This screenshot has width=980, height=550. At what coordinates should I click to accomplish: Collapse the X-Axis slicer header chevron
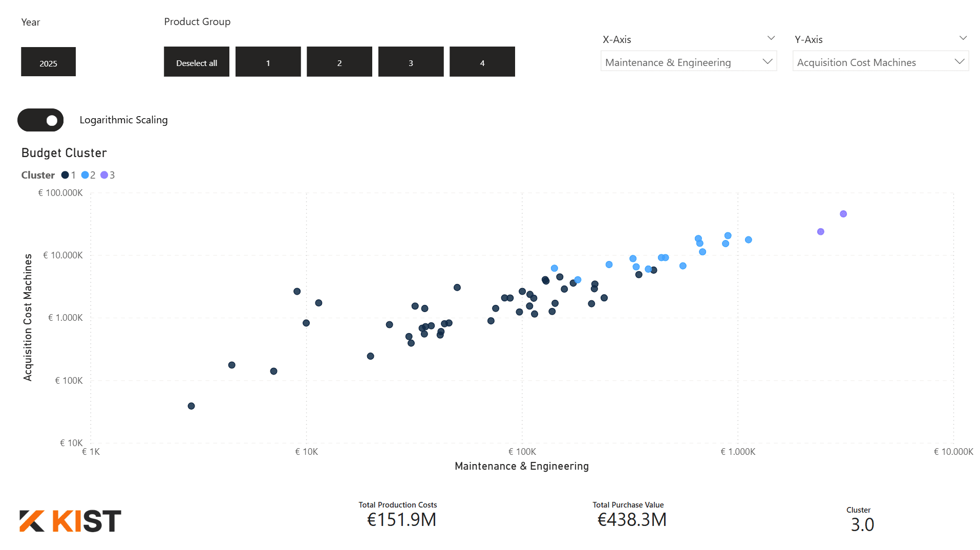tap(771, 38)
